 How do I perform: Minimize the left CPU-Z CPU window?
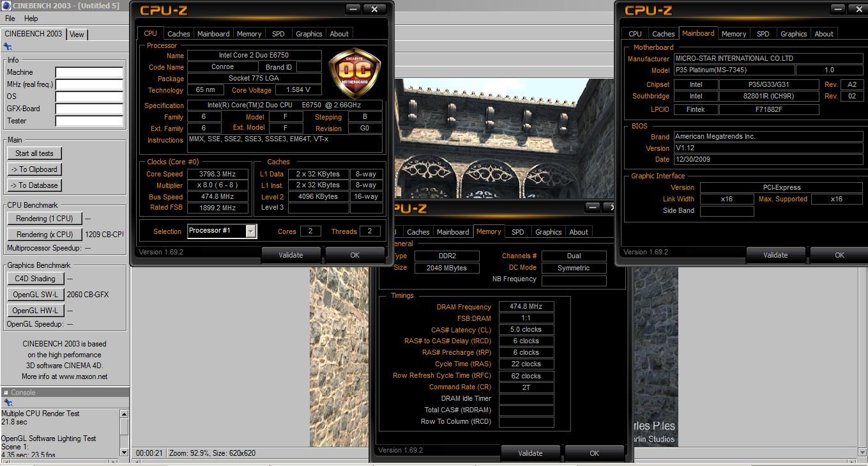click(x=354, y=9)
